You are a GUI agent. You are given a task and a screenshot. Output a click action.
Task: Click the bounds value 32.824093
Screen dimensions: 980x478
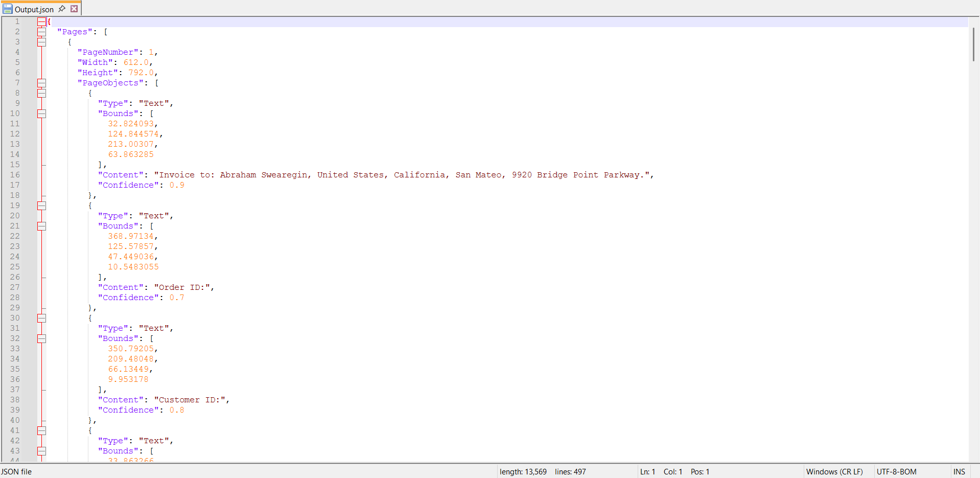point(131,124)
